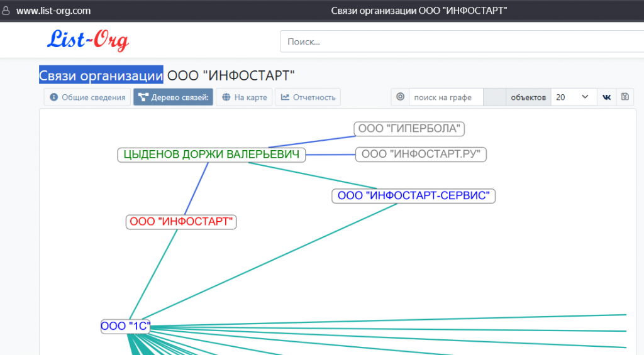
Task: Open the objects count dropdown showing 20
Action: (574, 97)
